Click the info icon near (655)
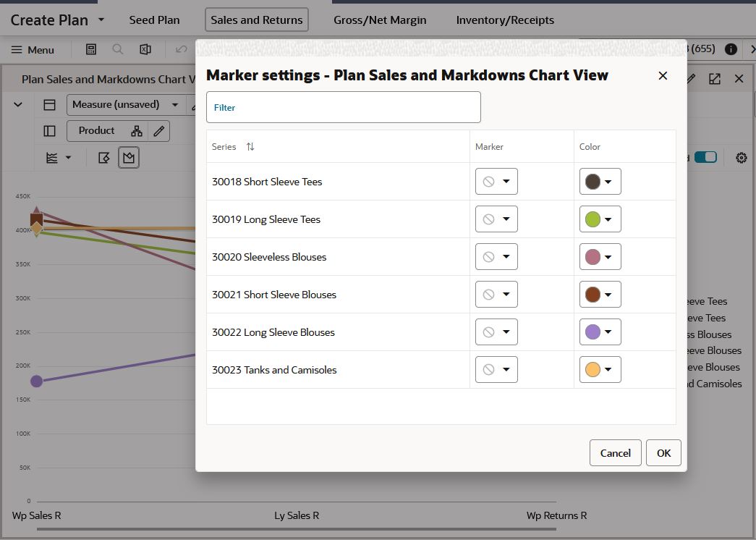The height and width of the screenshot is (540, 756). pyautogui.click(x=731, y=48)
